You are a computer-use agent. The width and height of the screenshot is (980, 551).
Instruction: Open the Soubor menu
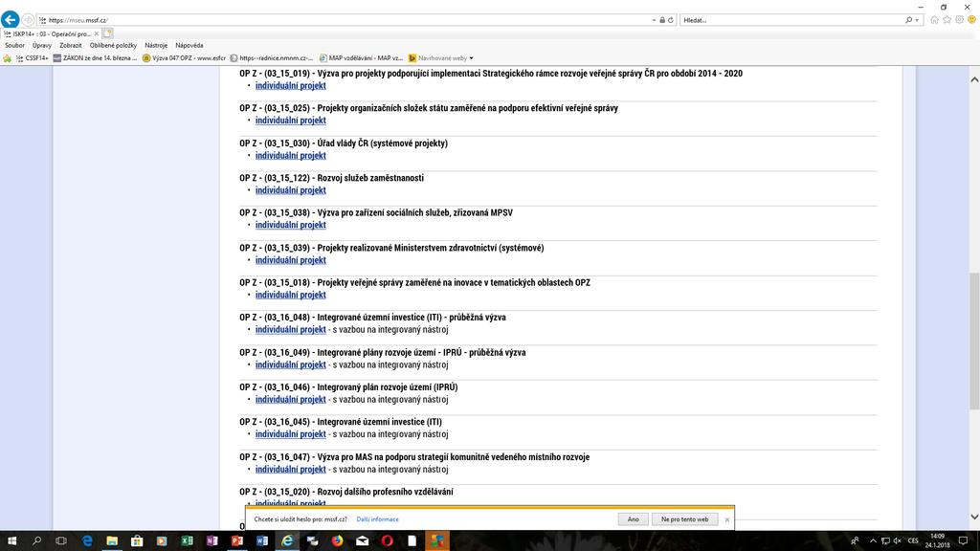(x=14, y=46)
